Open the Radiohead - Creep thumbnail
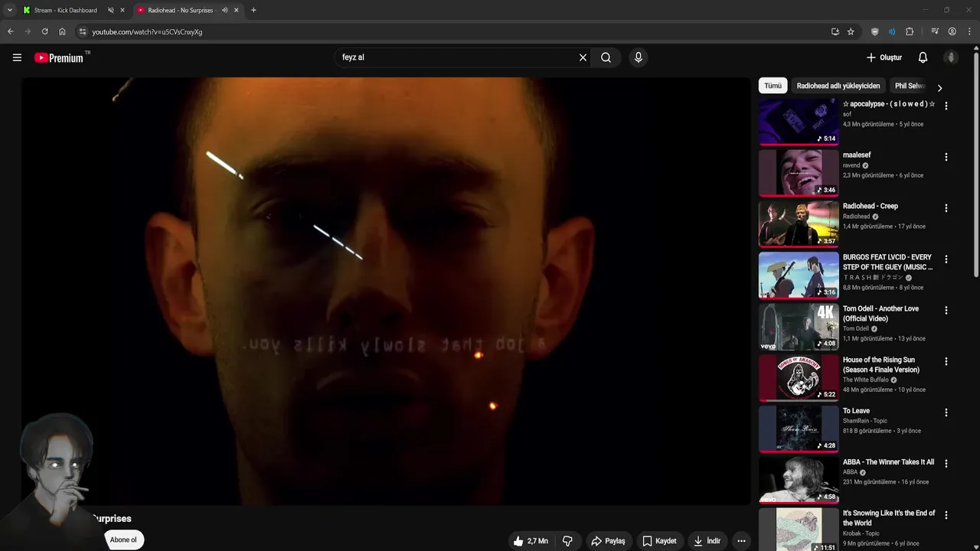The image size is (980, 551). click(x=799, y=224)
